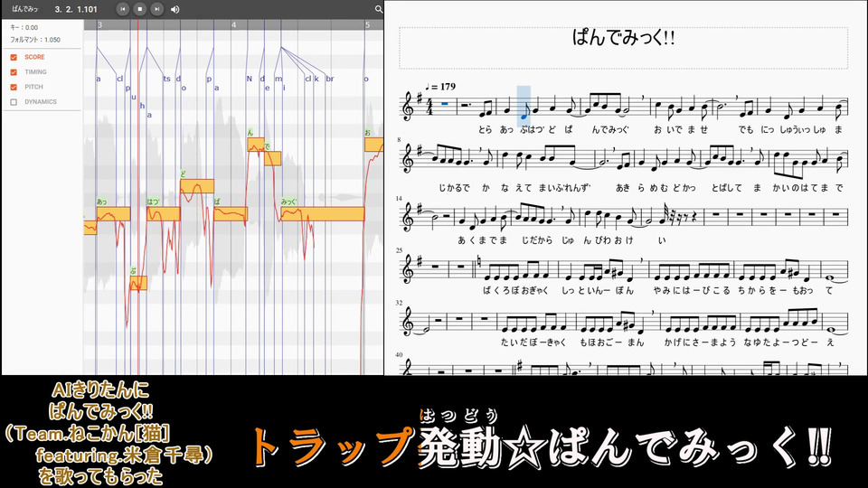Stop playback with the square stop button
The image size is (868, 488).
pos(140,9)
